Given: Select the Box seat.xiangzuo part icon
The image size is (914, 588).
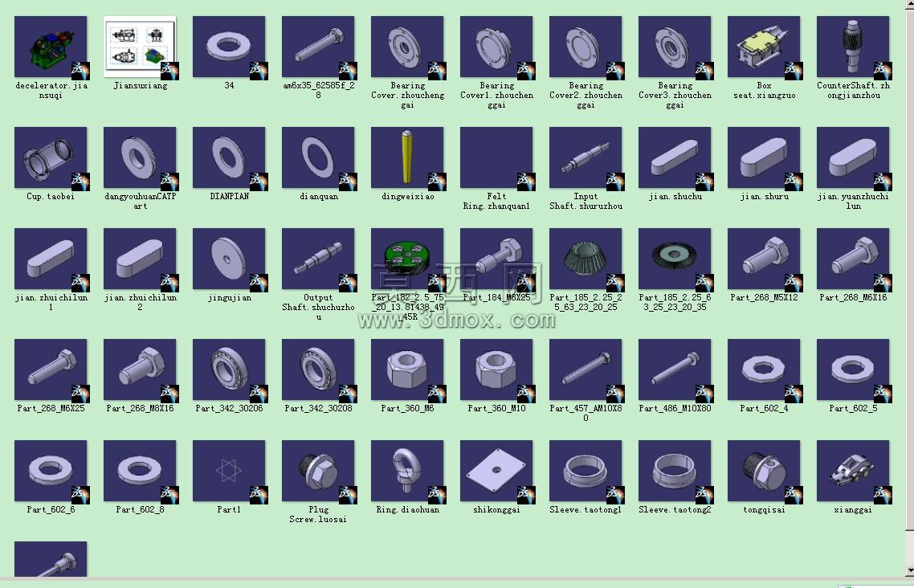Looking at the screenshot, I should click(x=764, y=47).
